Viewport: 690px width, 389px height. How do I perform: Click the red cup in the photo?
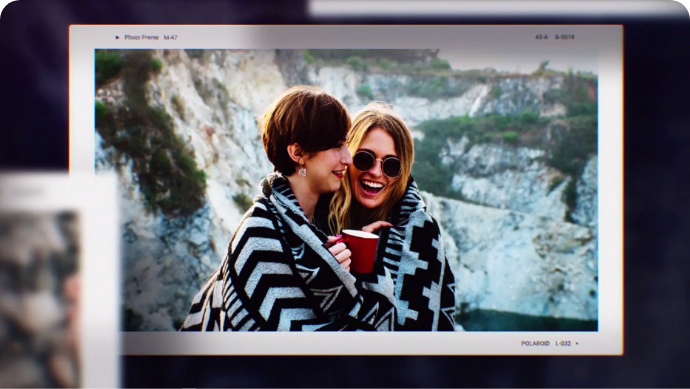click(x=360, y=251)
